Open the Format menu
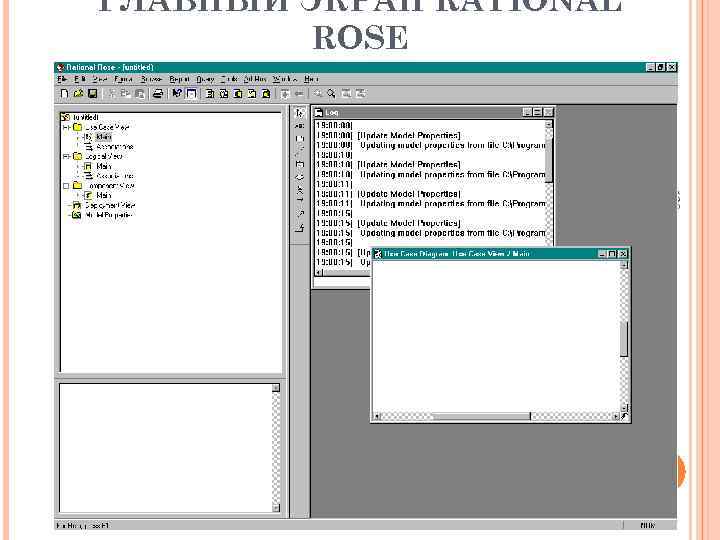720x540 pixels. [x=124, y=79]
